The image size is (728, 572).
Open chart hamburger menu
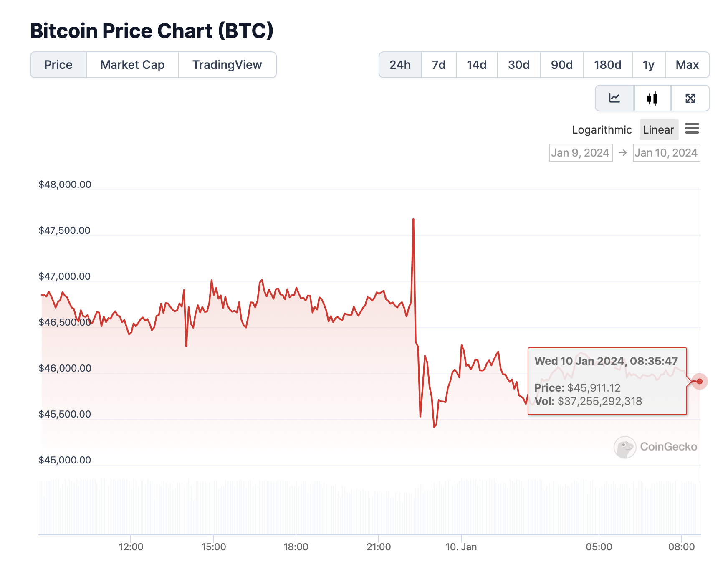[692, 129]
